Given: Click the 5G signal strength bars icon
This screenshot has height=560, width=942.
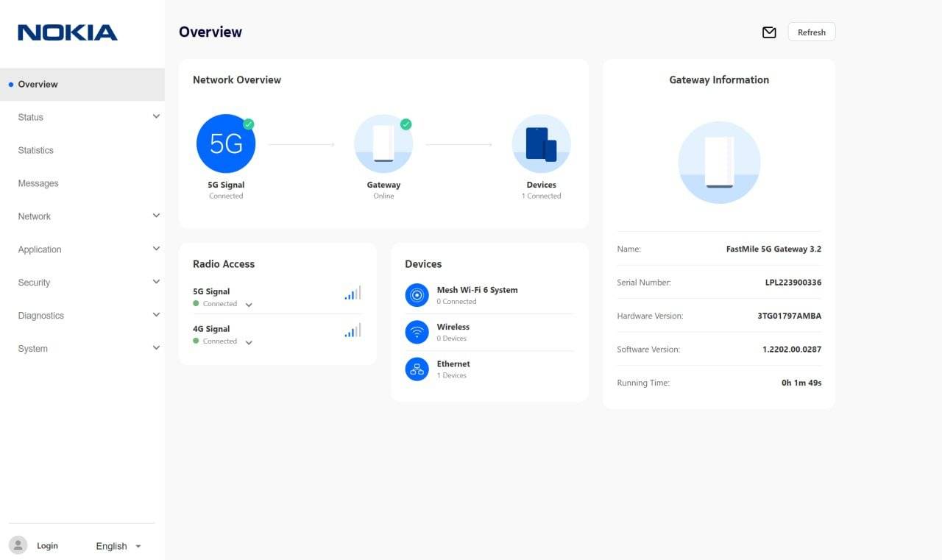Looking at the screenshot, I should click(x=353, y=293).
